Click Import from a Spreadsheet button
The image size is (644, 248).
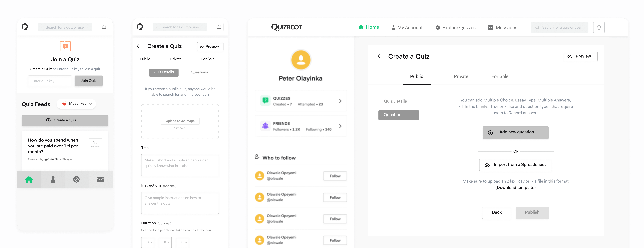tap(515, 165)
